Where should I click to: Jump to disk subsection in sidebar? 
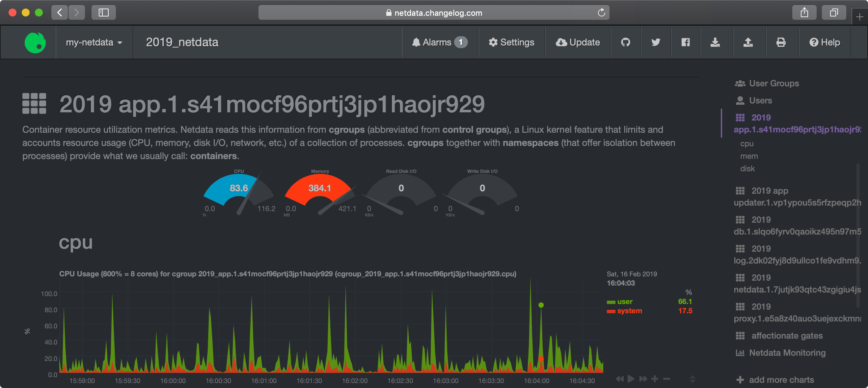[747, 169]
